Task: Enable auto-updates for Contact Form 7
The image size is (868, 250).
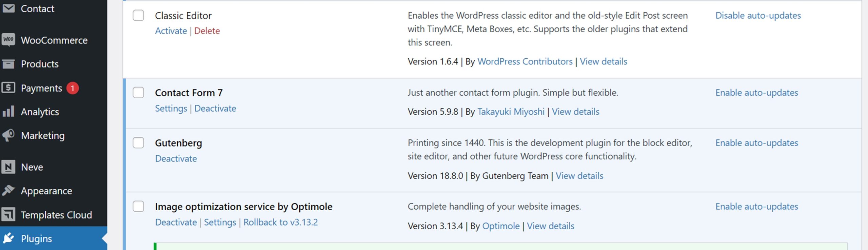Action: 757,93
